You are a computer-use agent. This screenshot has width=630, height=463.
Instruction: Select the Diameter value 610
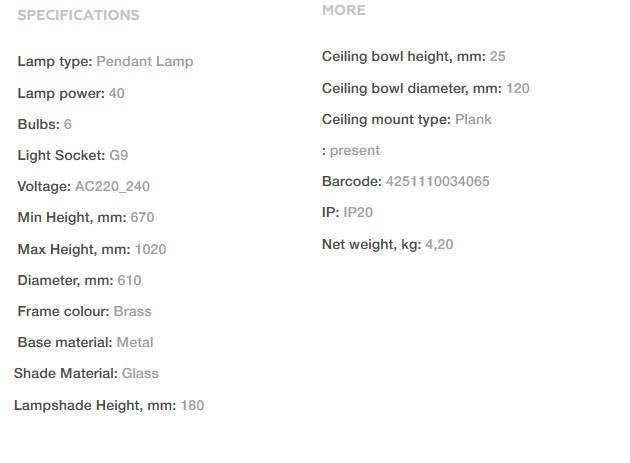coord(129,280)
